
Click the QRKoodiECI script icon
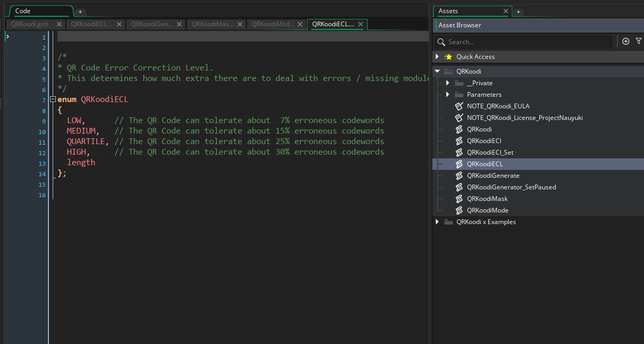coord(459,141)
